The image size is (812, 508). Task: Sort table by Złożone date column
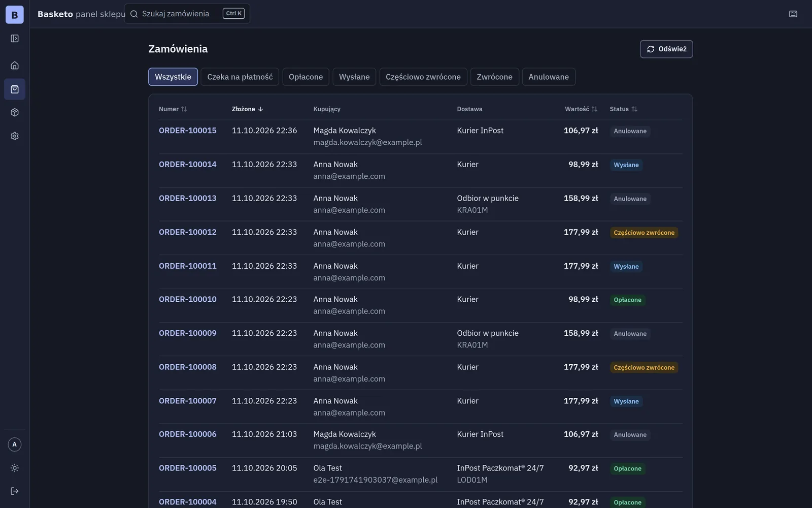(x=248, y=109)
